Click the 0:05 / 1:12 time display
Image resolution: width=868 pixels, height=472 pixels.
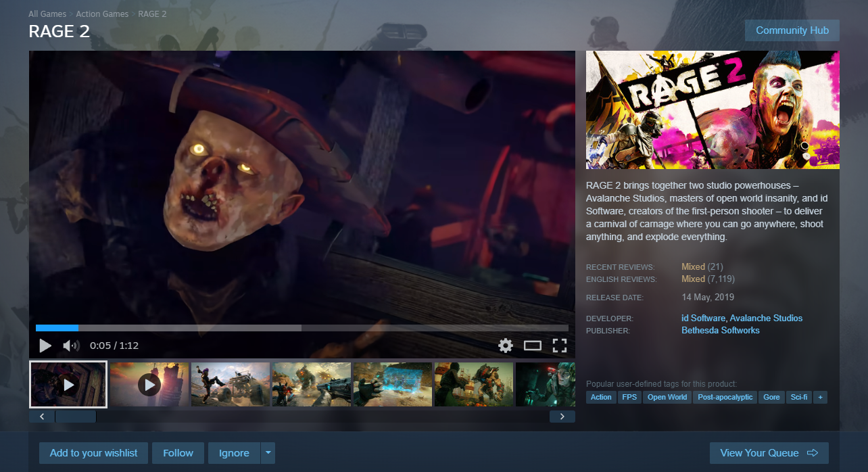click(x=114, y=346)
